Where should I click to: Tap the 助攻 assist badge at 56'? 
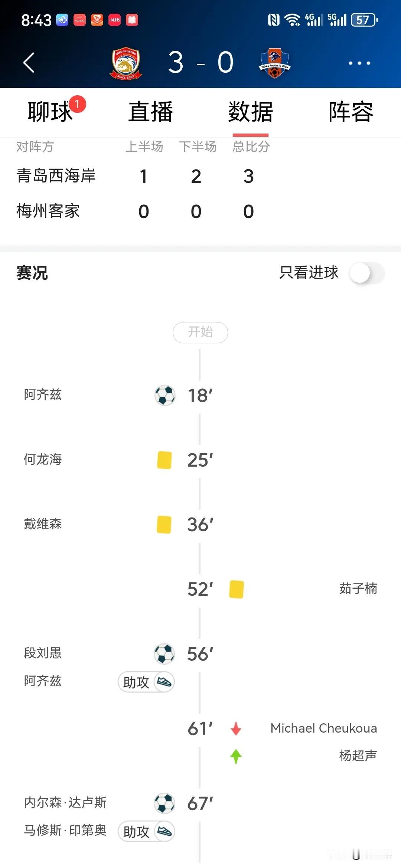pyautogui.click(x=146, y=682)
